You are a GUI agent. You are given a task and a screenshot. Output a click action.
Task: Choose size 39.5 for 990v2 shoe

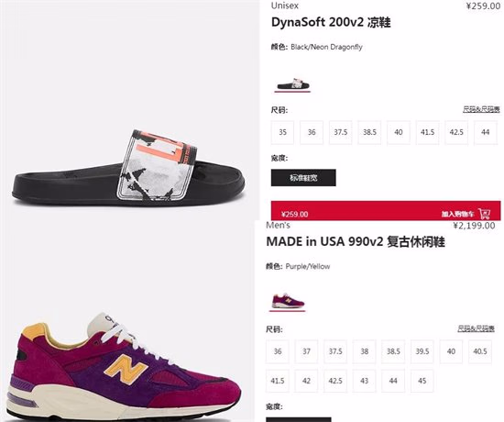pyautogui.click(x=422, y=351)
